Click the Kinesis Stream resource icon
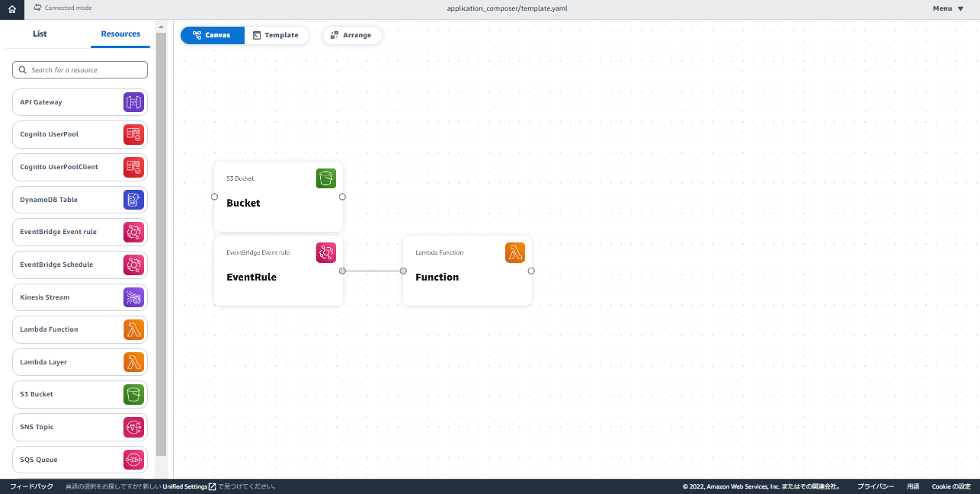 pos(133,297)
